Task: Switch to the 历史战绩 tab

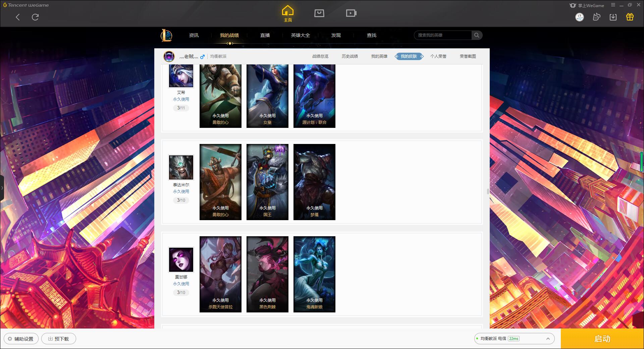Action: pyautogui.click(x=350, y=56)
